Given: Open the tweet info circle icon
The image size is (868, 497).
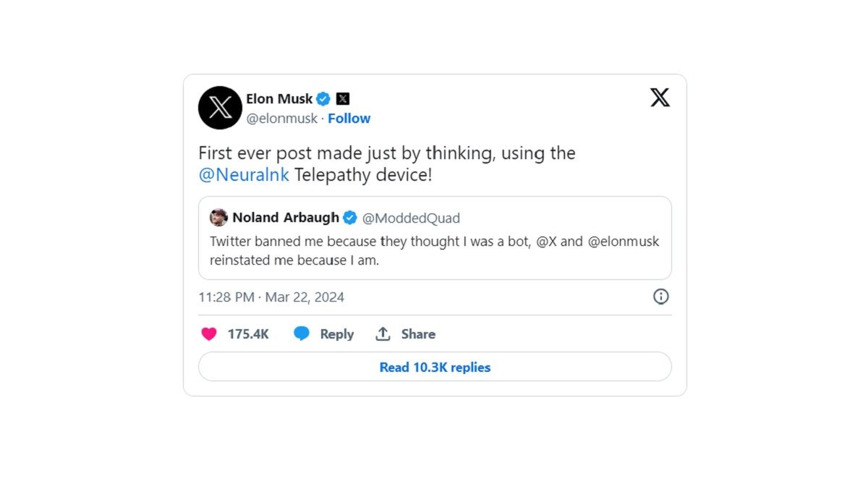Looking at the screenshot, I should (661, 297).
